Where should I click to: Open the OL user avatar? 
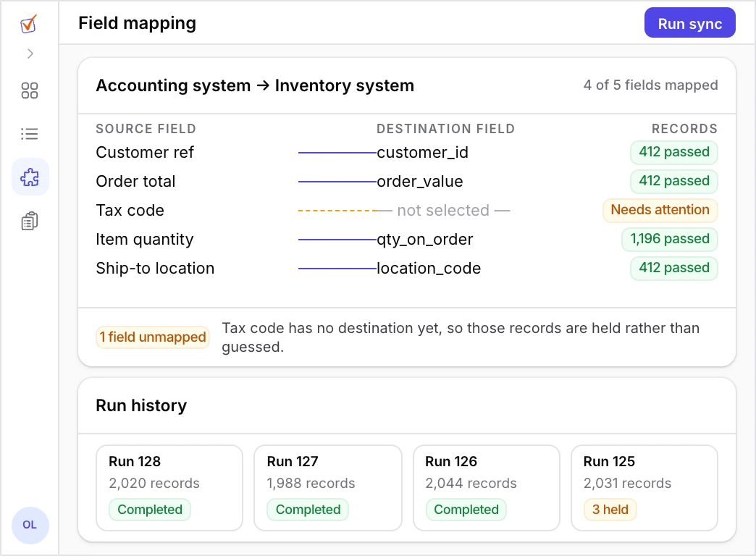[x=30, y=525]
